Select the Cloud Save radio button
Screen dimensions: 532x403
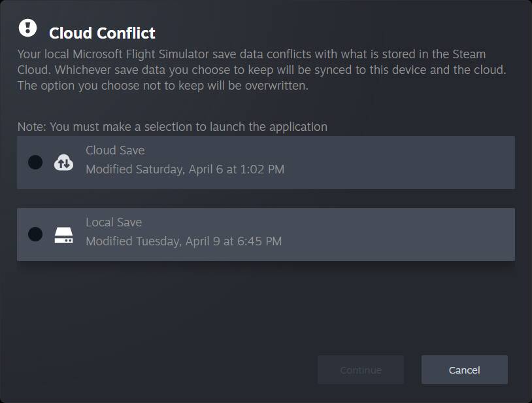click(35, 162)
